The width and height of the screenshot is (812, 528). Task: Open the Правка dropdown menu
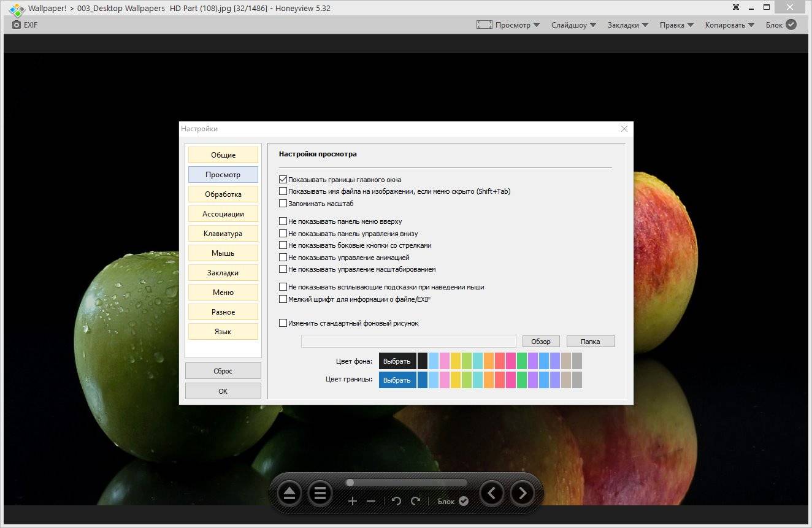click(x=677, y=25)
